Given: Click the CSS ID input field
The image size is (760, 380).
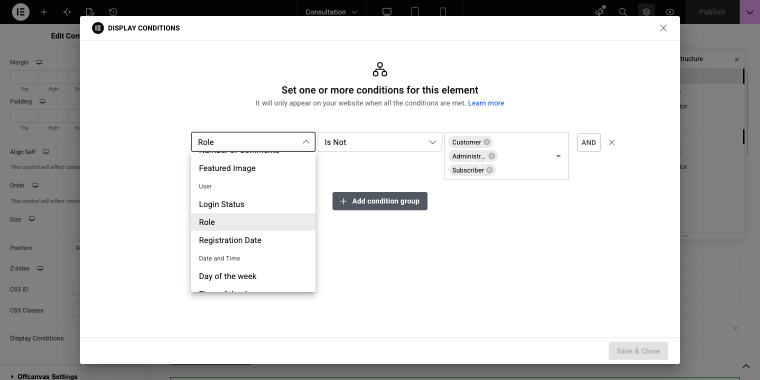Looking at the screenshot, I should [76, 289].
